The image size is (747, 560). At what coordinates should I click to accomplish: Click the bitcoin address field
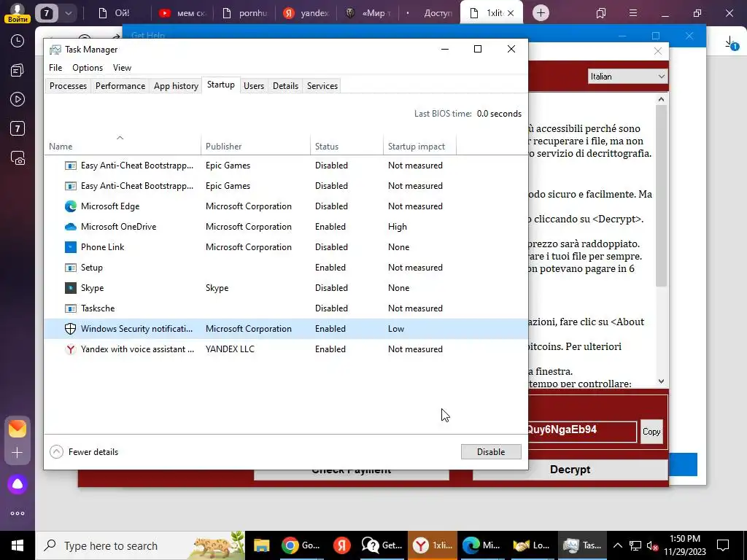[x=581, y=432]
